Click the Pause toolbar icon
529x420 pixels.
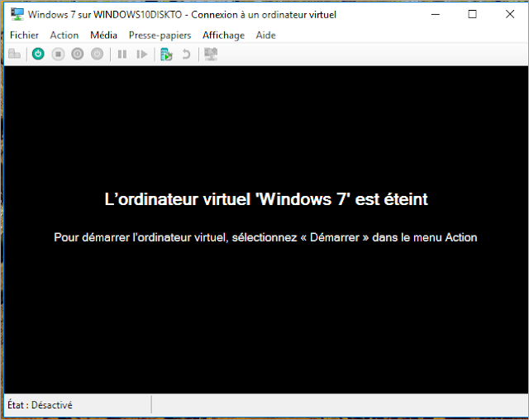[122, 54]
